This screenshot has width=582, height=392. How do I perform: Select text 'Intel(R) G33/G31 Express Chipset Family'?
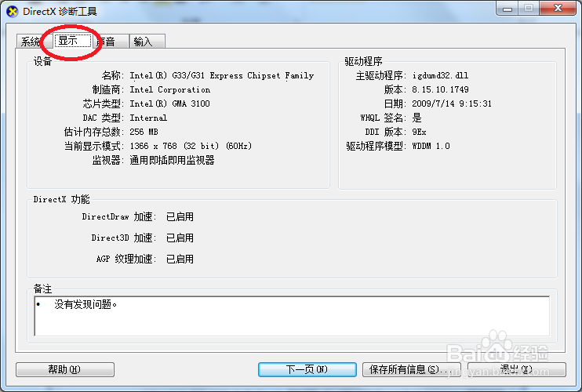(x=222, y=75)
